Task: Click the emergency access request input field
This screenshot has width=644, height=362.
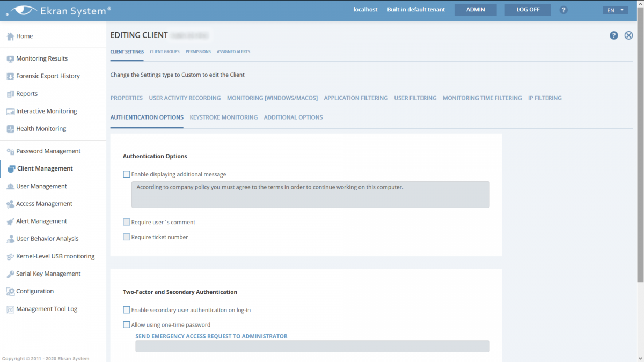Action: pos(312,346)
